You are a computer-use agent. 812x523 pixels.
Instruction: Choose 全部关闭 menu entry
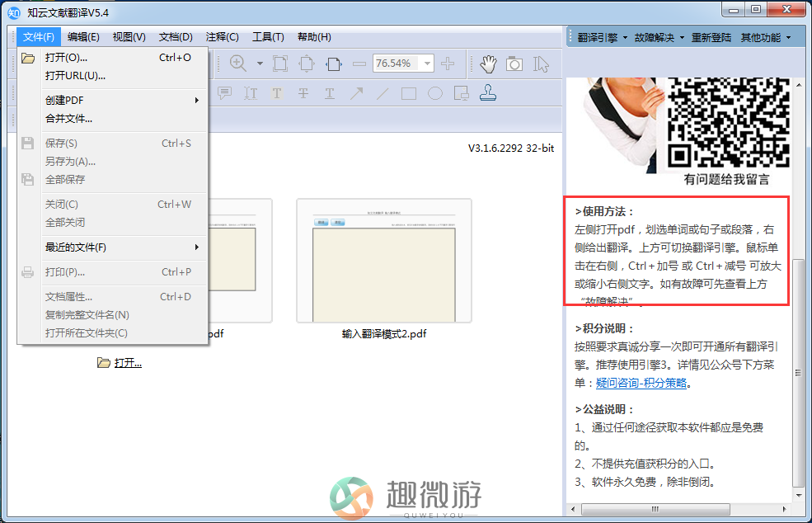[113, 223]
